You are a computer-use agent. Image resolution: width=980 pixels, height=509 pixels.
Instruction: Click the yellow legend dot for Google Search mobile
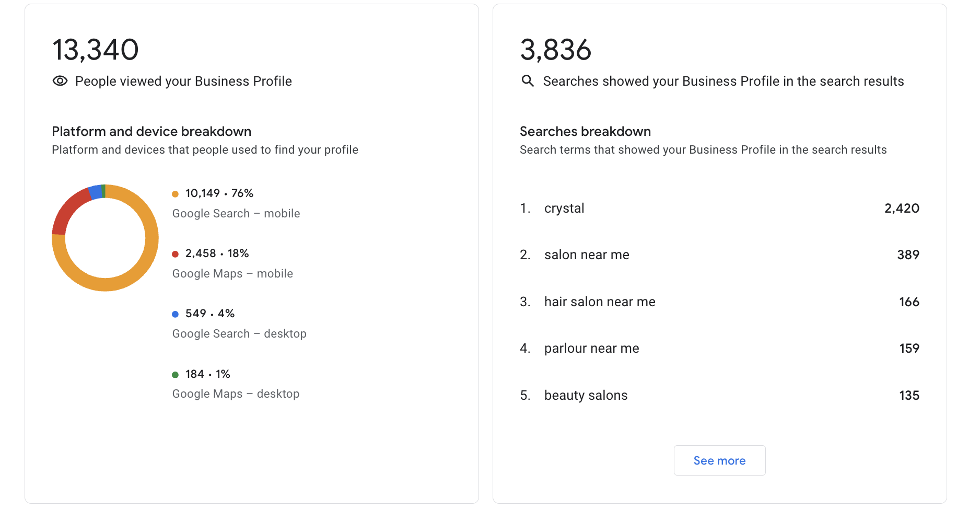(x=175, y=193)
